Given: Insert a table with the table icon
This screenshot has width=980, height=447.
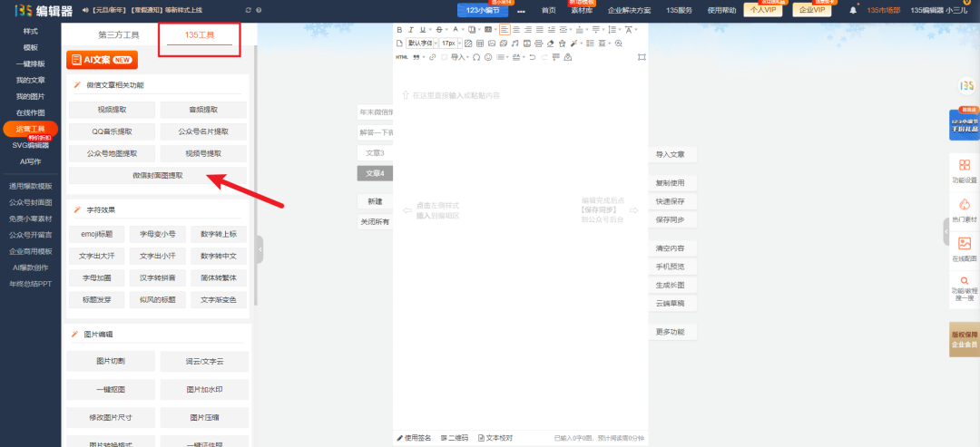Looking at the screenshot, I should click(x=480, y=44).
